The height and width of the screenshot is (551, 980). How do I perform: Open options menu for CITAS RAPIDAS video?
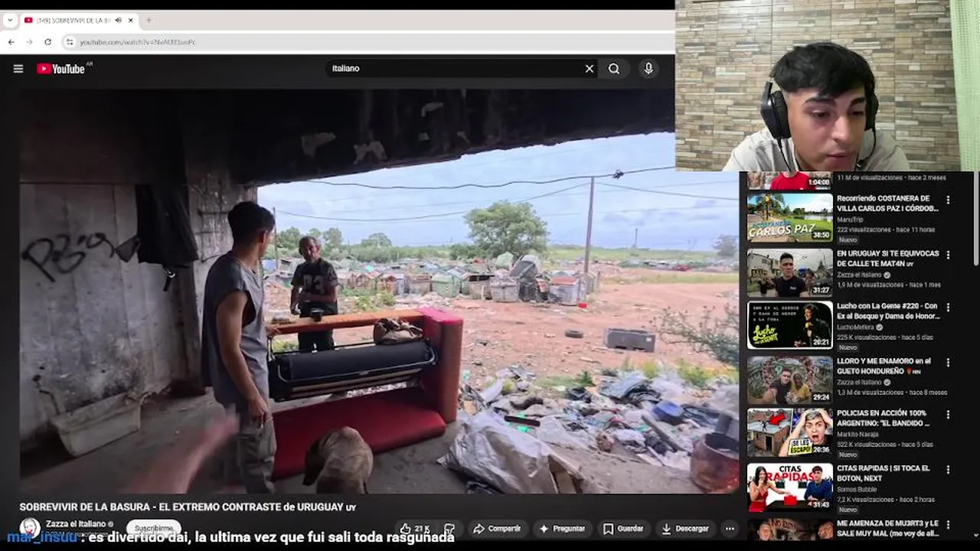point(948,470)
